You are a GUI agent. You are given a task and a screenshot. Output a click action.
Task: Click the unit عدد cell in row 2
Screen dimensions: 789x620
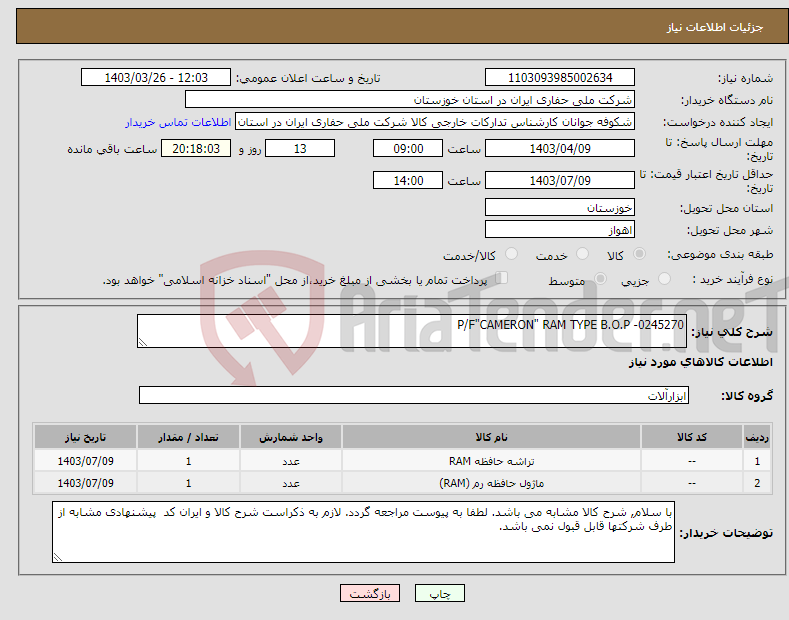tap(291, 483)
